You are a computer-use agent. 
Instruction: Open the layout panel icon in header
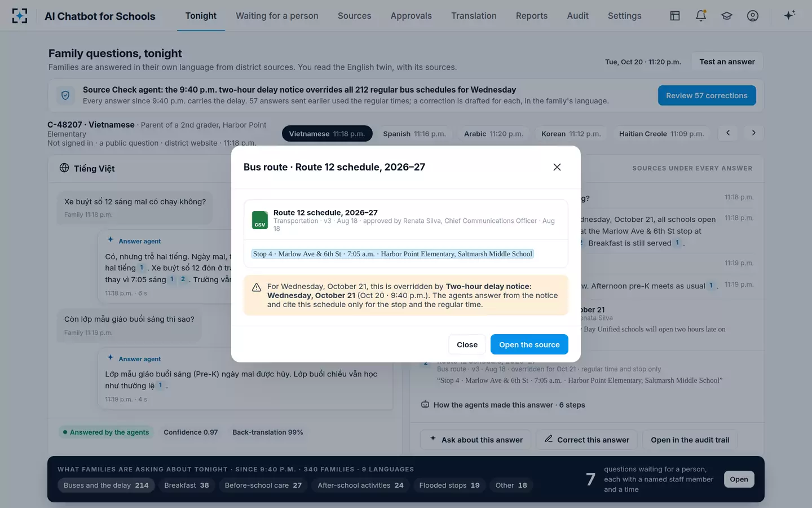click(x=675, y=16)
